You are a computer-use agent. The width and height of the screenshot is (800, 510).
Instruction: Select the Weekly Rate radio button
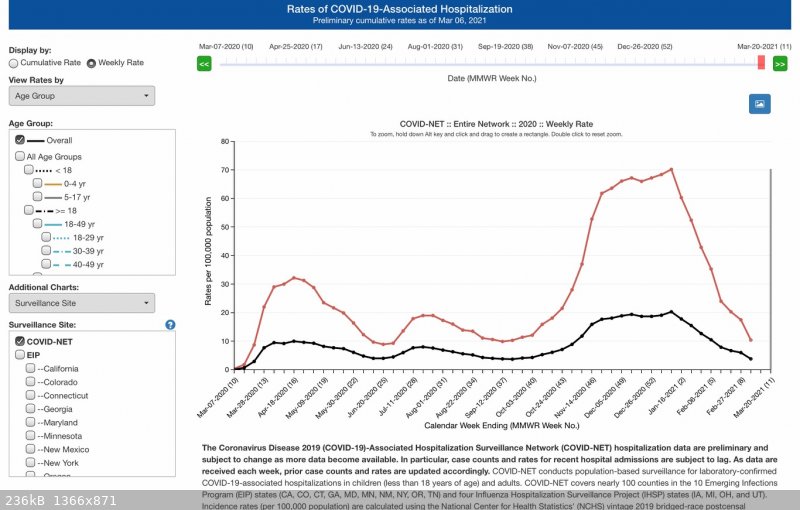(x=91, y=63)
